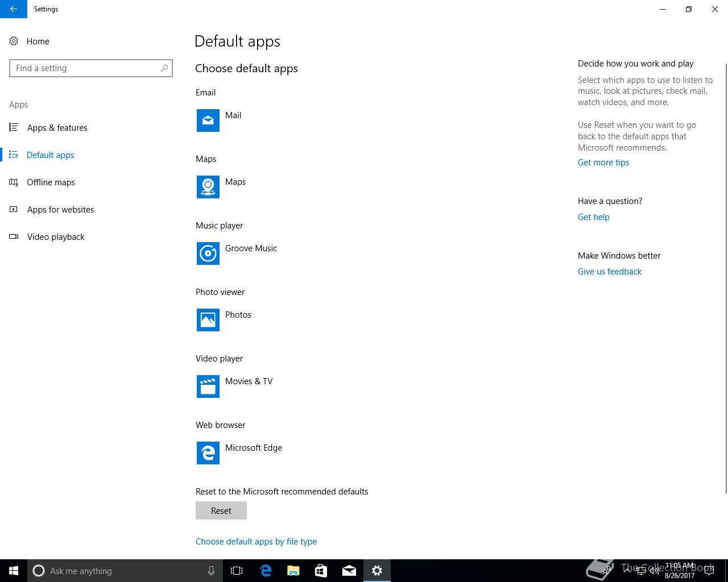Screen dimensions: 728x582
Task: Open Home with the gear icon
Action: pos(14,41)
